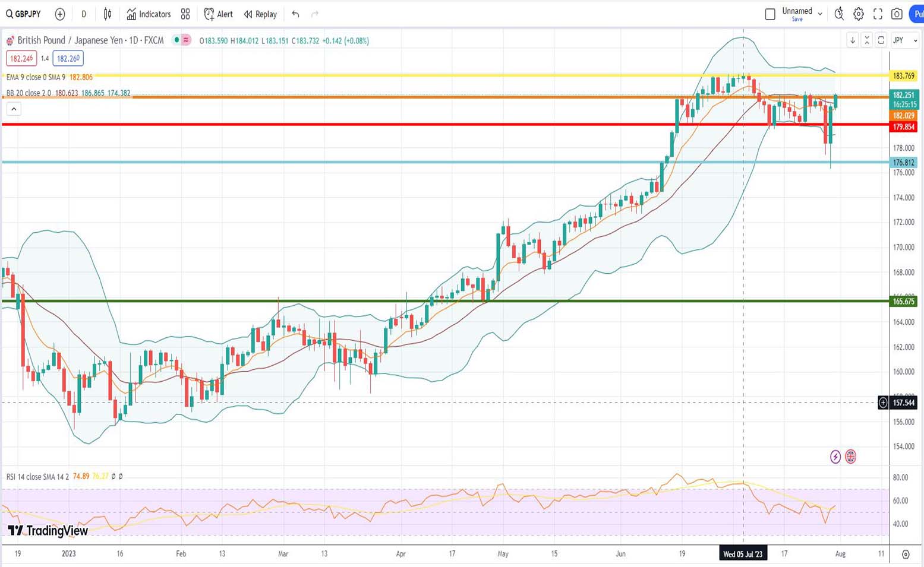Enter fullscreen chart mode
924x567 pixels.
click(x=878, y=14)
